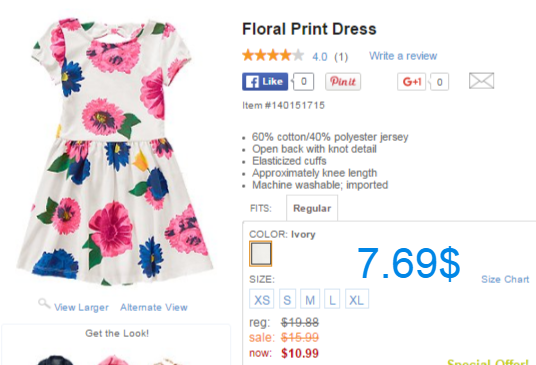Click the Pin it Pinterest button
Screen dimensions: 536x365
tap(343, 82)
